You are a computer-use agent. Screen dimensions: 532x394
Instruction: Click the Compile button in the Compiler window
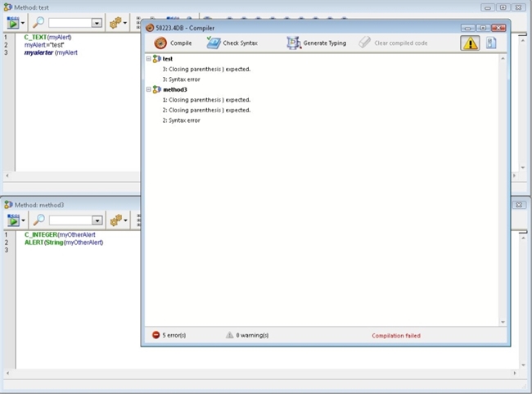(x=173, y=43)
